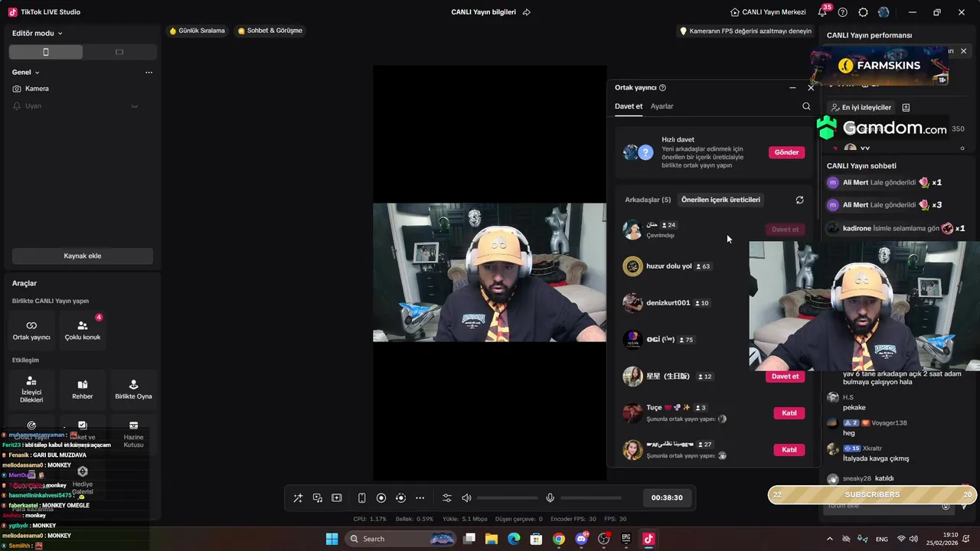Switch to landscape layout mode toggle
Viewport: 980px width, 551px height.
tap(119, 52)
